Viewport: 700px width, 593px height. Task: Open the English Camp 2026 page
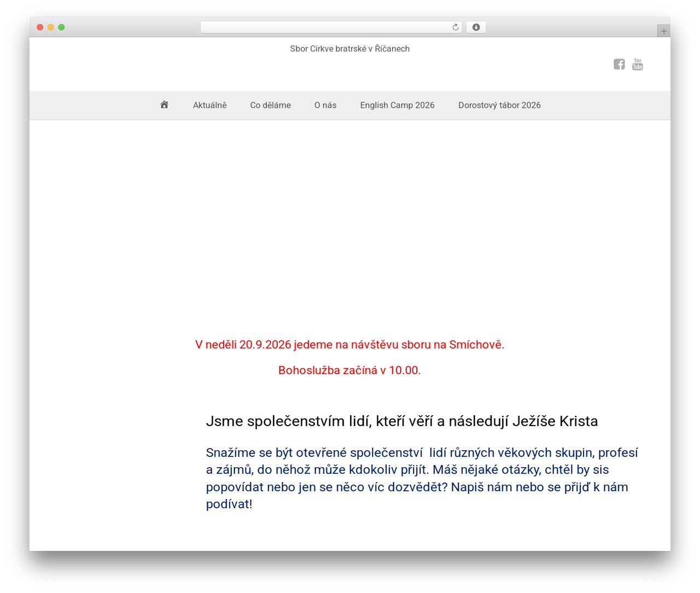point(397,105)
